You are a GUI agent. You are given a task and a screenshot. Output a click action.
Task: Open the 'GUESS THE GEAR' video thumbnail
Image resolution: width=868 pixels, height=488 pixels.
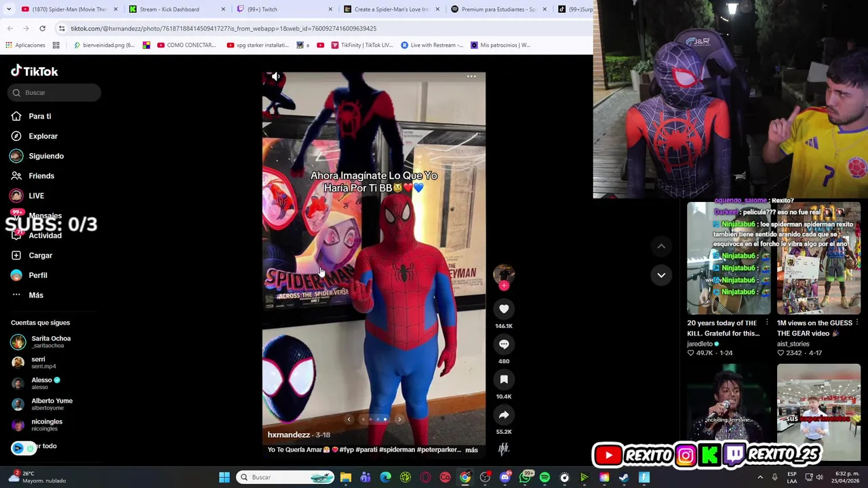click(x=818, y=258)
